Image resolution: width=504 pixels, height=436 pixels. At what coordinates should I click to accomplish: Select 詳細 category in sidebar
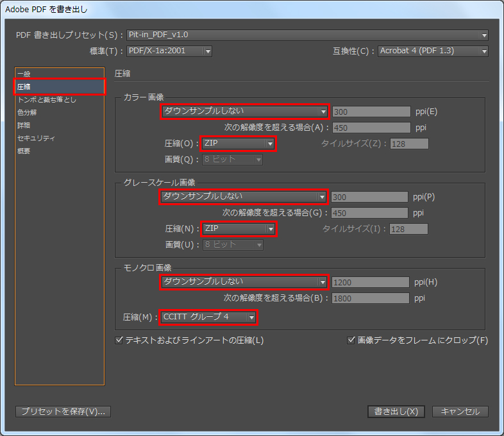(x=24, y=125)
